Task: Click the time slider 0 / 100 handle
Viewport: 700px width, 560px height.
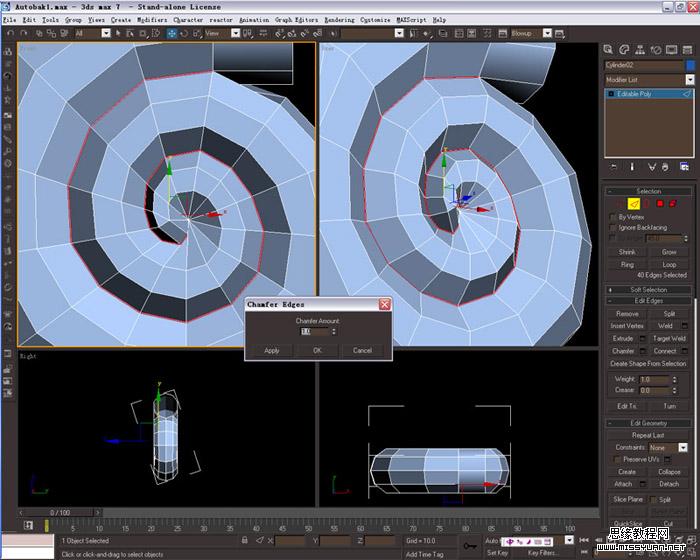Action: tap(60, 513)
